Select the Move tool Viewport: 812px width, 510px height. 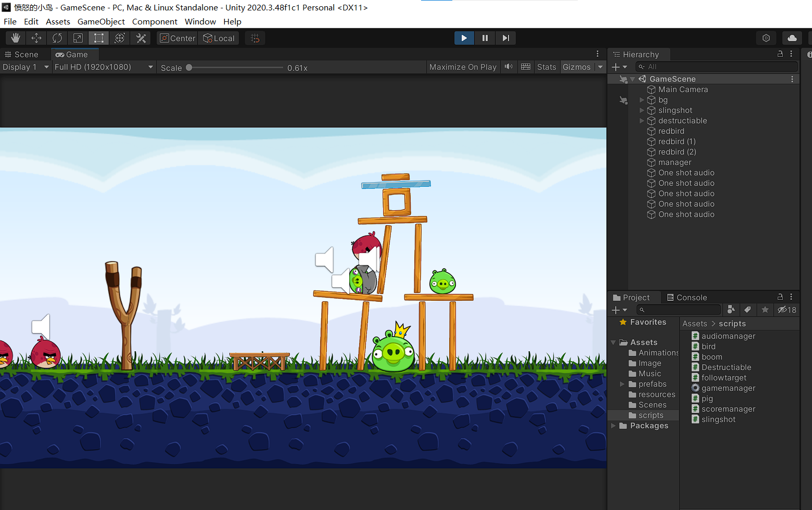36,38
